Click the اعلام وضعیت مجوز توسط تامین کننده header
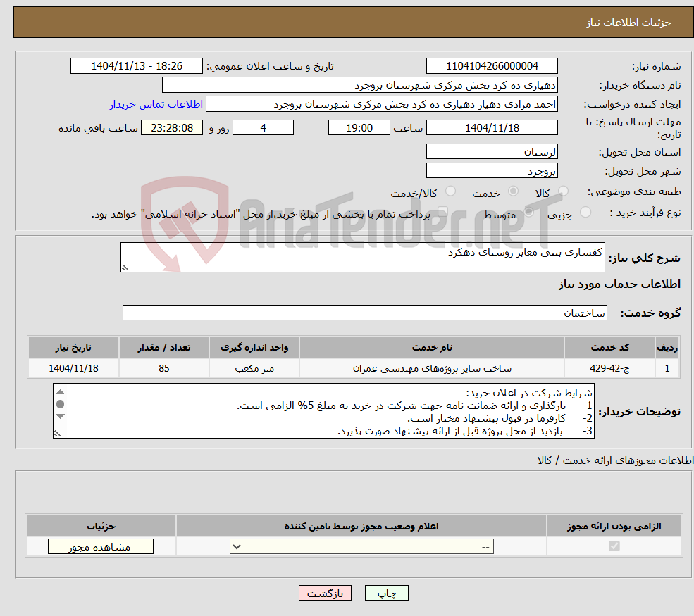This screenshot has height=616, width=694. (x=361, y=526)
